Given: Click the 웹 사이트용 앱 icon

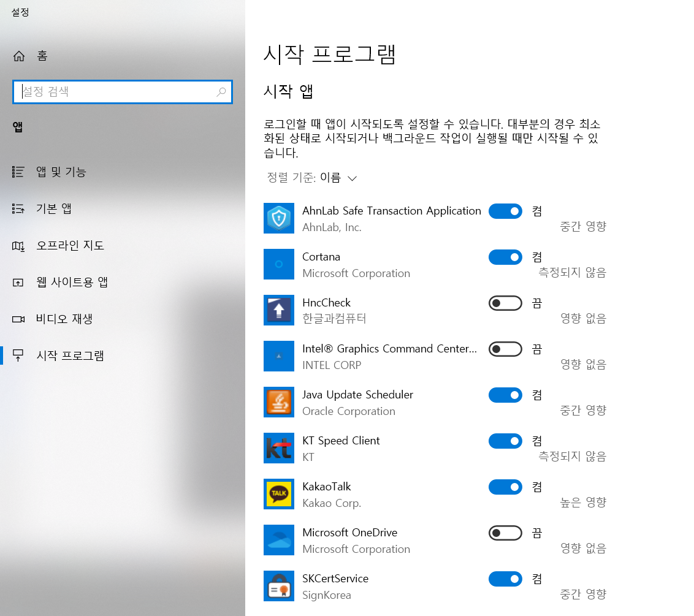Looking at the screenshot, I should pos(18,283).
